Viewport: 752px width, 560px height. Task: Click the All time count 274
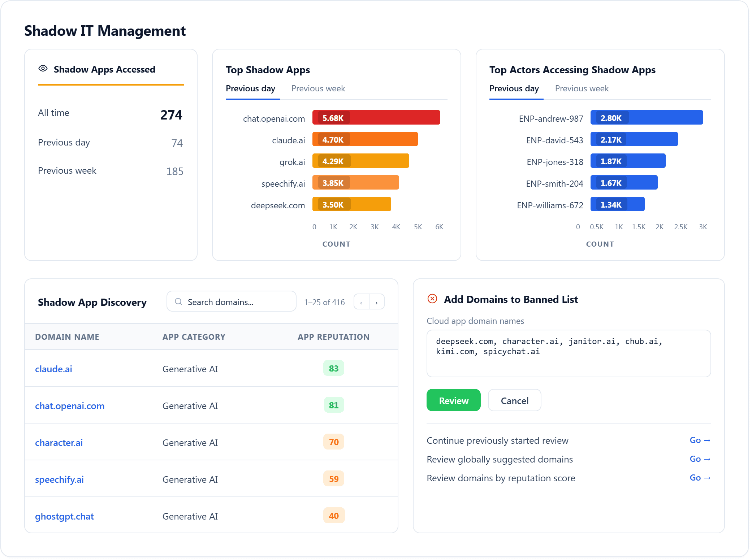pyautogui.click(x=172, y=115)
